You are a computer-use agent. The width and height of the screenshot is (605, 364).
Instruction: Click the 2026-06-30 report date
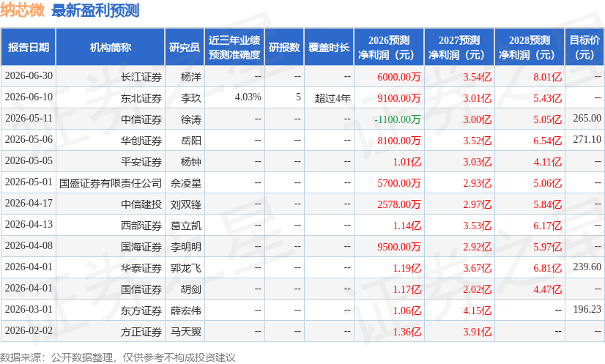click(29, 75)
